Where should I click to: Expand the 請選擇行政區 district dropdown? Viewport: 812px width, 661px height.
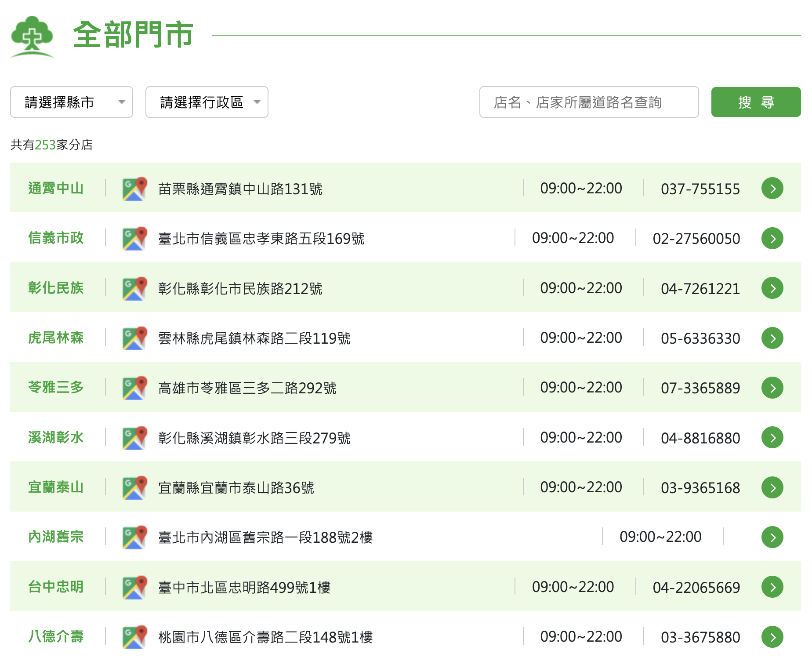pos(207,102)
